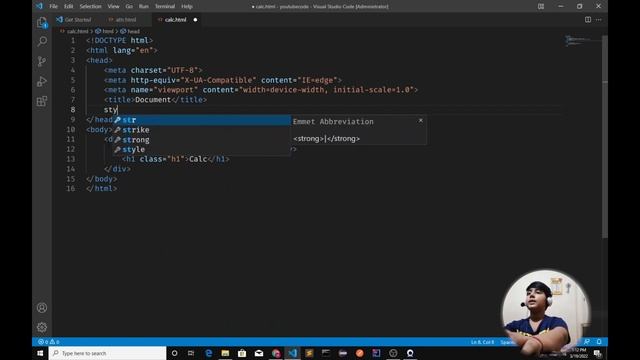Open the Selection menu

[x=90, y=6]
